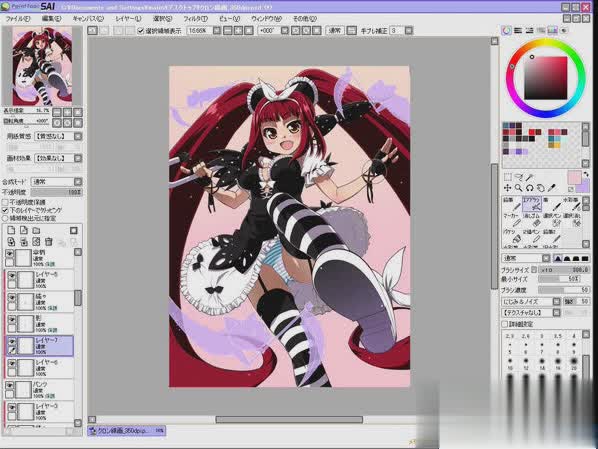The image size is (598, 449).
Task: Select the Eyedropper color picker tool
Action: (x=552, y=188)
